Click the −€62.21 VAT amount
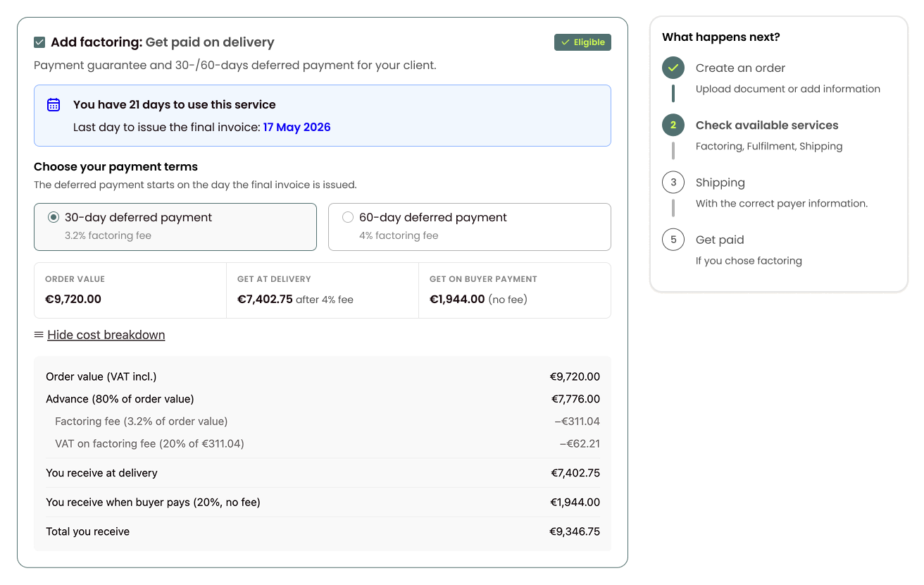The height and width of the screenshot is (585, 924). click(x=580, y=444)
